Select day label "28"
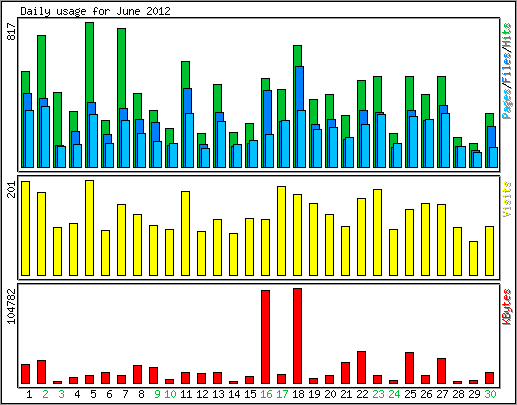517x405 pixels. coord(458,394)
